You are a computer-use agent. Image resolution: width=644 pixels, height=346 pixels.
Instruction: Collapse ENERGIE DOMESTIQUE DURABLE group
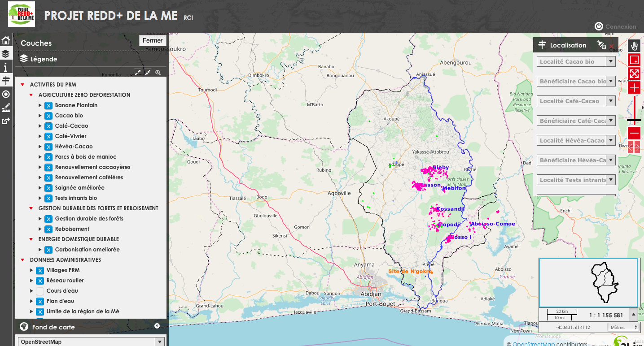[31, 239]
